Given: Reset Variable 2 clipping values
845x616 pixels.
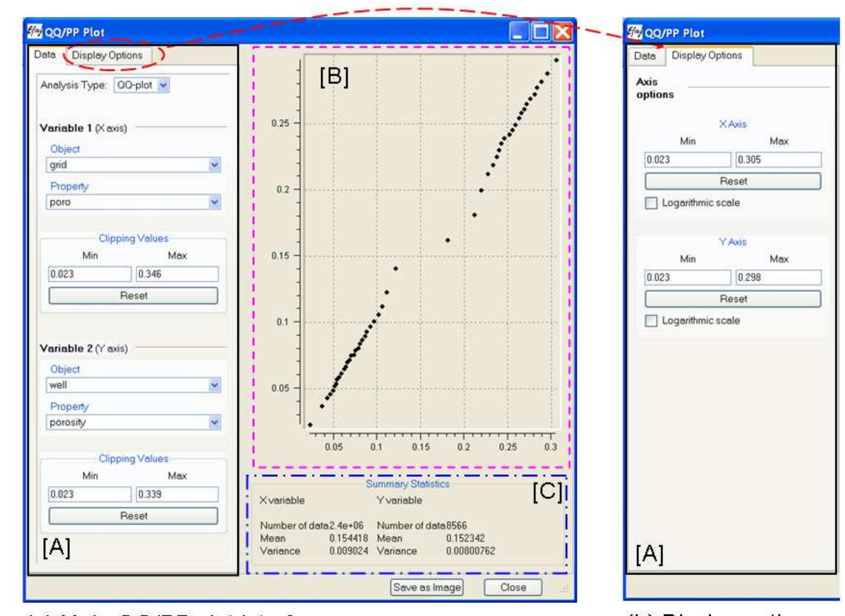Looking at the screenshot, I should pos(133,516).
